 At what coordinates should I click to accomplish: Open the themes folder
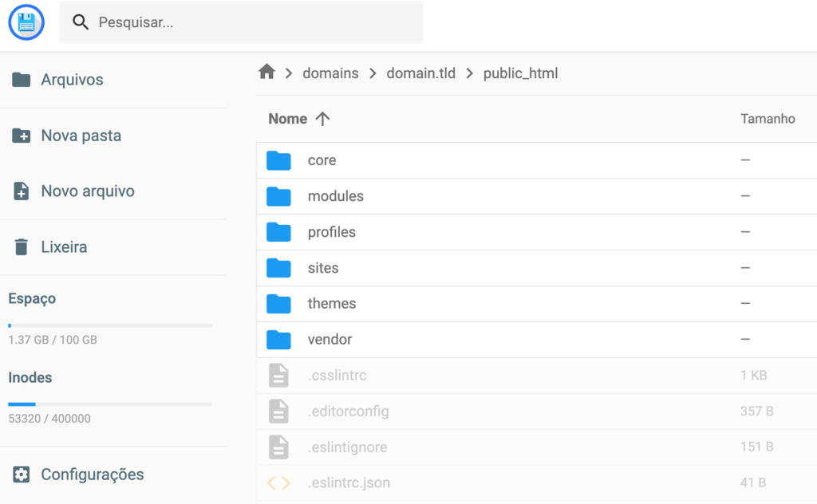[x=332, y=303]
